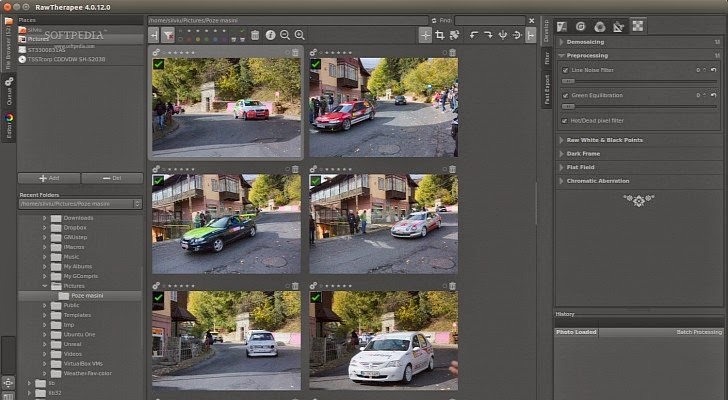Open the Raw tools checkerboard tab icon
Image resolution: width=728 pixels, height=400 pixels.
(x=637, y=26)
